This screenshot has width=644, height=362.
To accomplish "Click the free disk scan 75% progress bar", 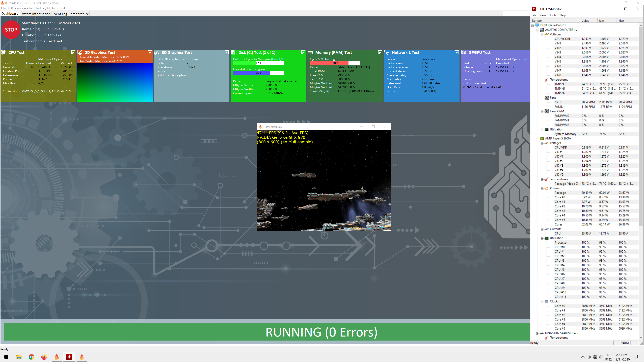I will pos(258,73).
